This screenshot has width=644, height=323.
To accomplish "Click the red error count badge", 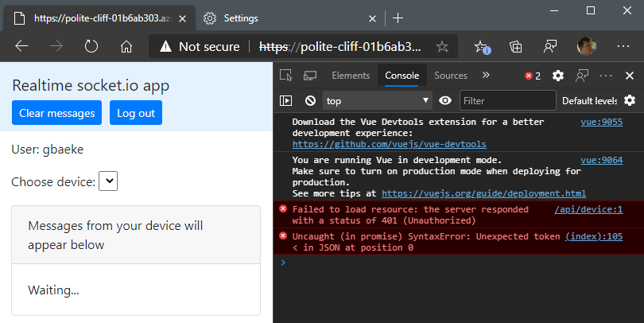I will (x=533, y=76).
